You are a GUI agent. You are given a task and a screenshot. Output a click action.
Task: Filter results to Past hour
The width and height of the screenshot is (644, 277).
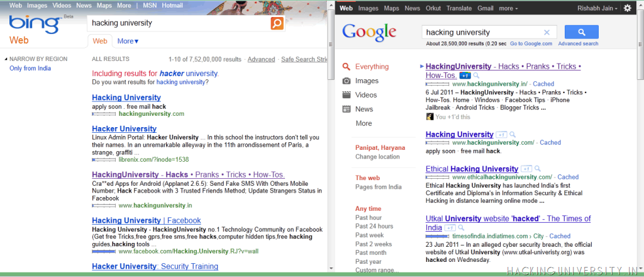click(x=369, y=217)
